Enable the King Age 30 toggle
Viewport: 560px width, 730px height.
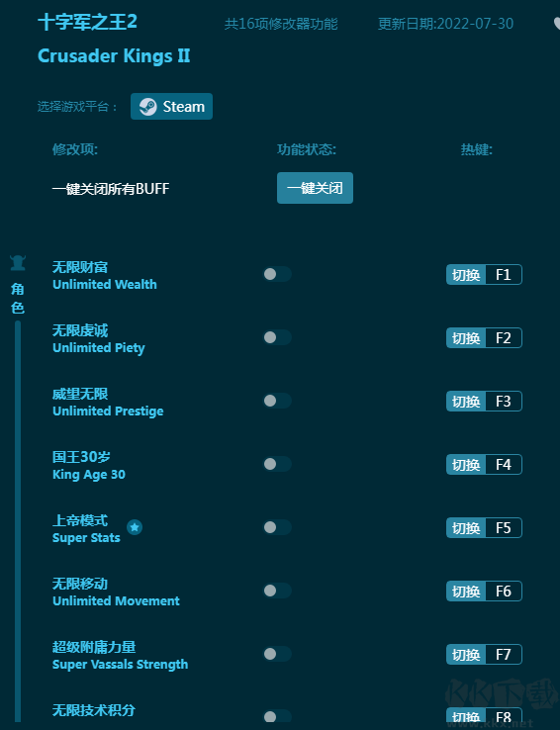[277, 464]
